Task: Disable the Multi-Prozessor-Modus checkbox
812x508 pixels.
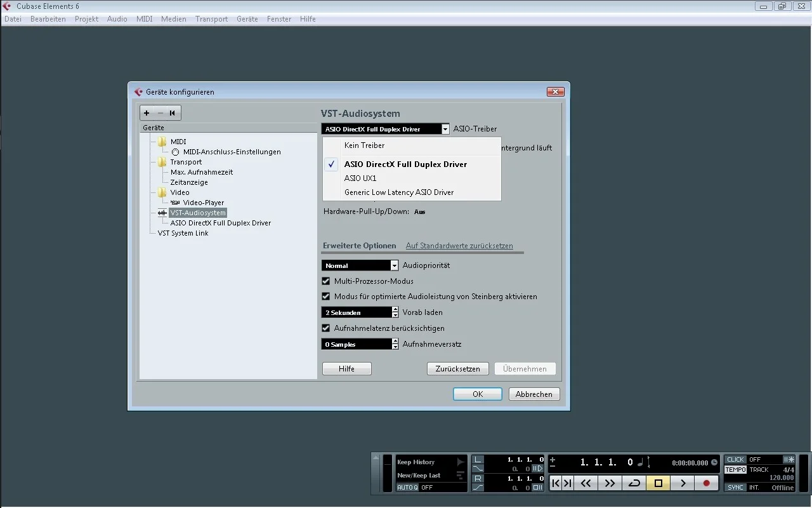Action: (x=326, y=281)
